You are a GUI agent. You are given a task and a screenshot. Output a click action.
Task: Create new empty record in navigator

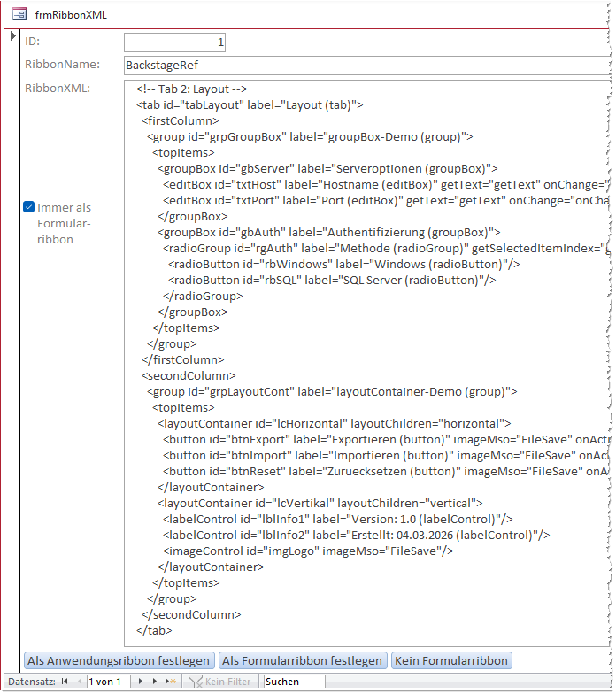coord(170,682)
